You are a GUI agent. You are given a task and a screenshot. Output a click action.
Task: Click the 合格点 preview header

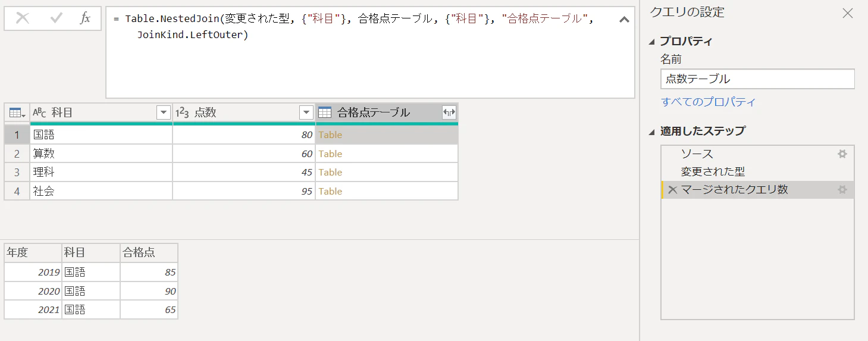tap(149, 252)
